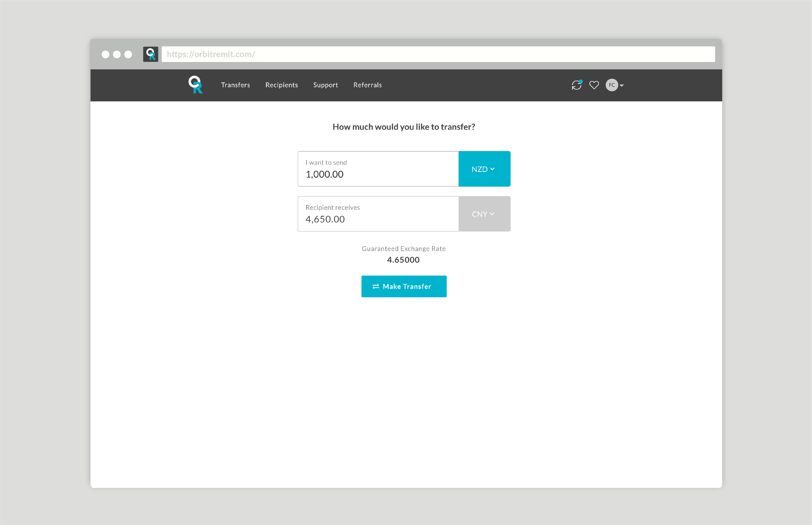Click the OrbitRemit logo in the navigation bar
The height and width of the screenshot is (525, 812).
point(196,85)
